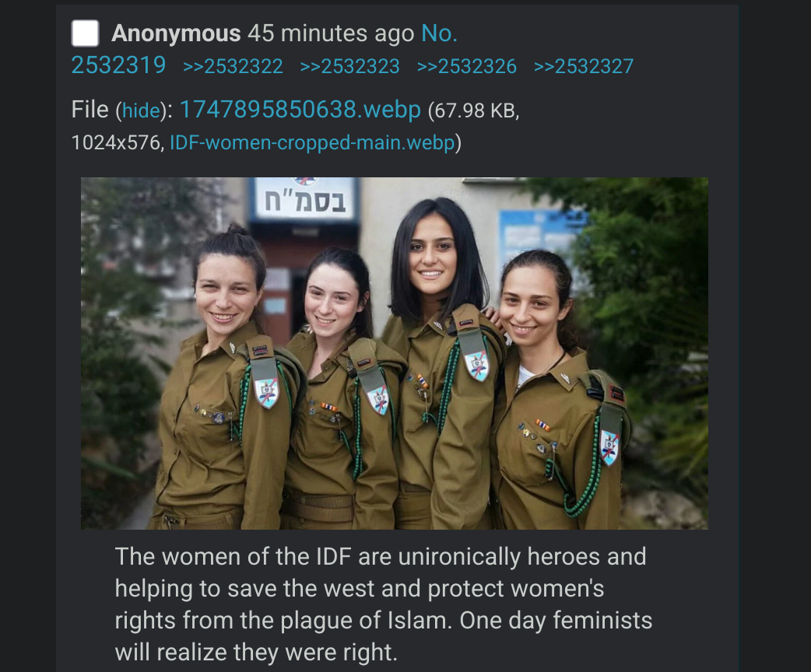Hide the attached file using the hide link
Viewport: 811px width, 672px height.
pos(142,110)
